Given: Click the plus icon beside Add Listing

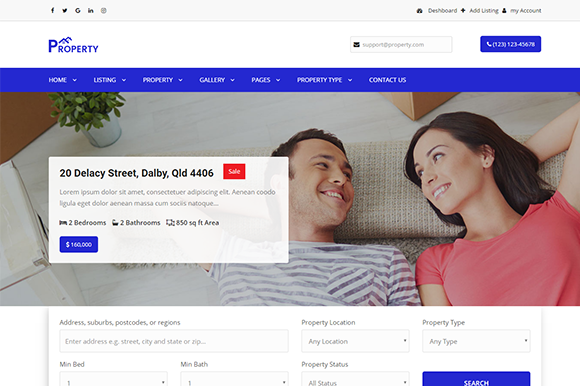Looking at the screenshot, I should [x=463, y=10].
